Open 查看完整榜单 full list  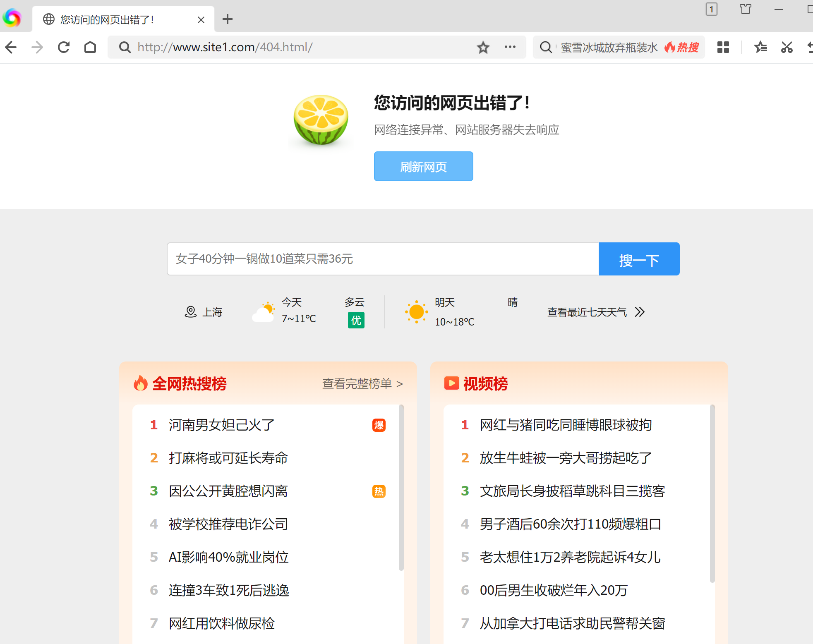point(362,384)
